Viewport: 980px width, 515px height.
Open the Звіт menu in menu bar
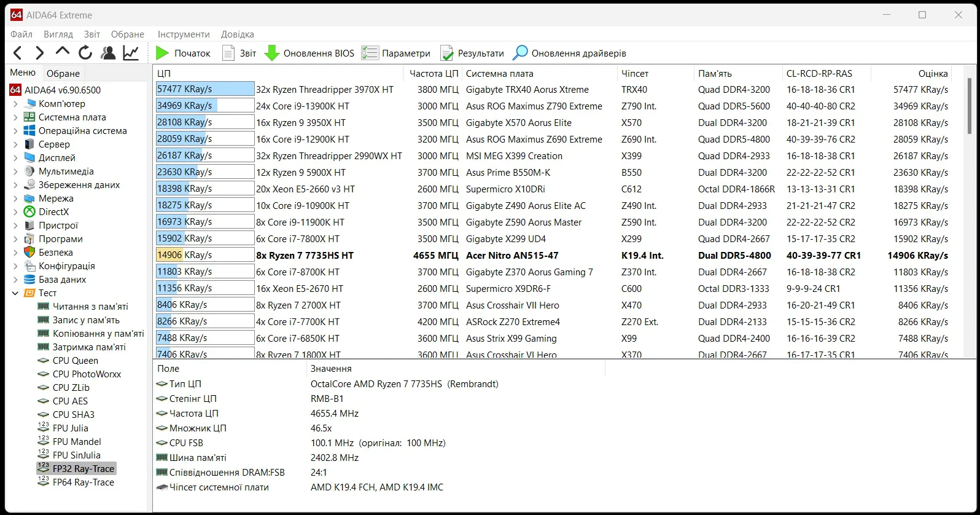coord(92,34)
